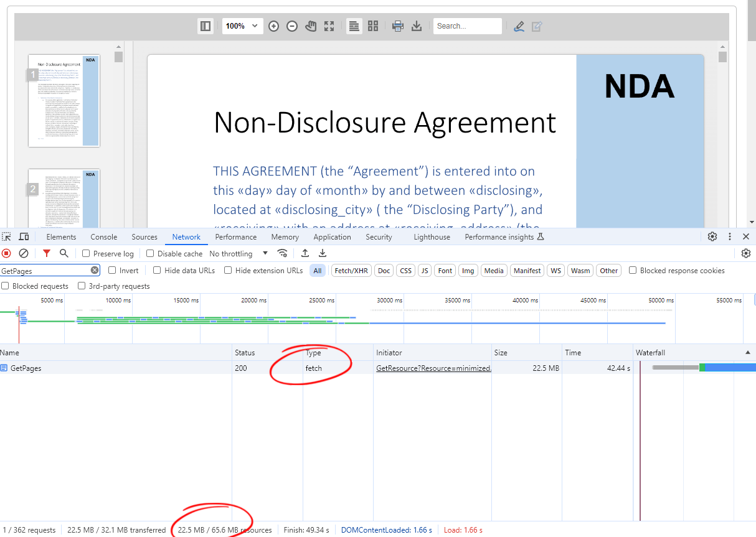Click the print document icon
The height and width of the screenshot is (537, 756).
(x=398, y=26)
